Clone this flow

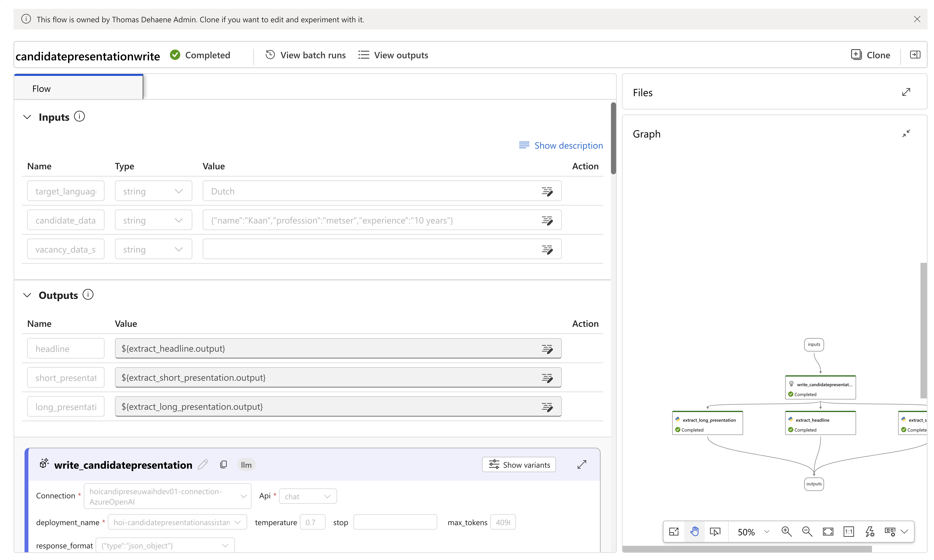(x=871, y=55)
